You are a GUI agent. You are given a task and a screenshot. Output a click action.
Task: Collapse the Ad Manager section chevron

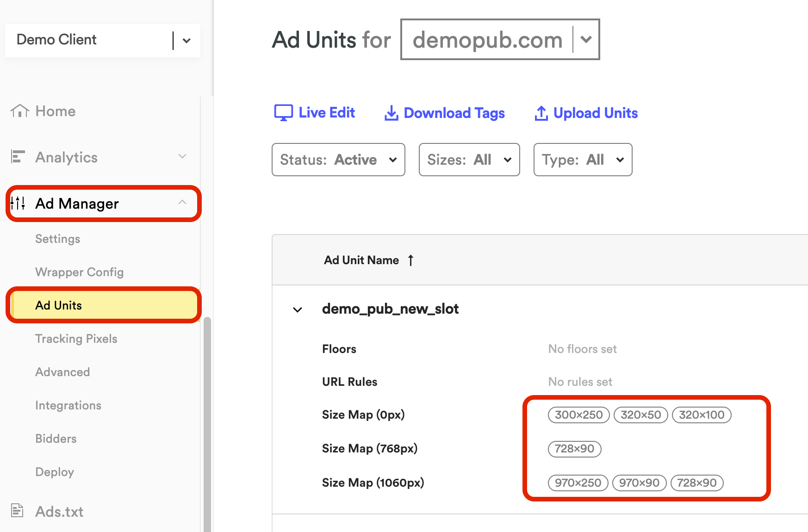click(182, 202)
